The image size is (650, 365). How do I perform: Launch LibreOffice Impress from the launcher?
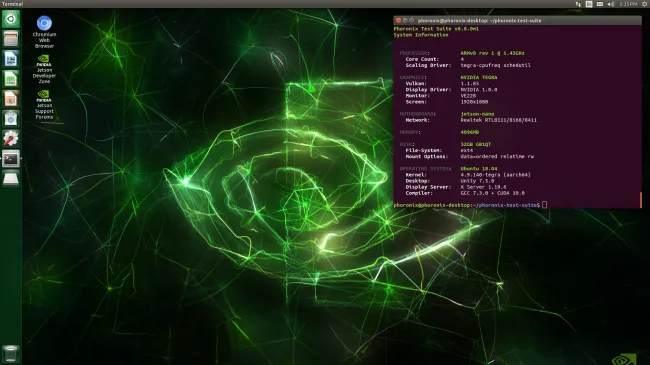[x=11, y=99]
